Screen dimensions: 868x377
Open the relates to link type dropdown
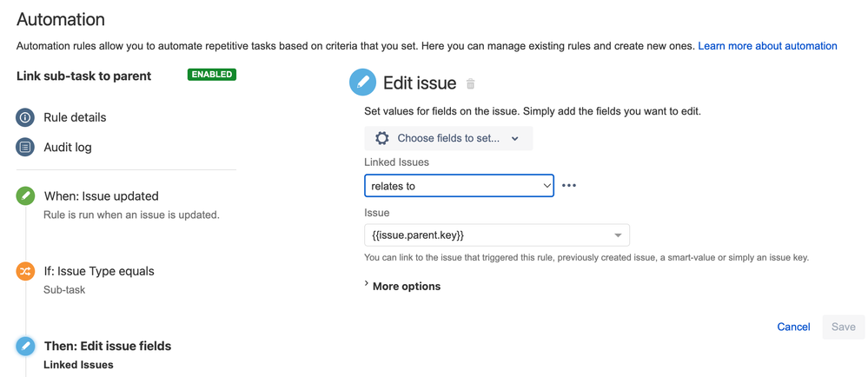459,186
